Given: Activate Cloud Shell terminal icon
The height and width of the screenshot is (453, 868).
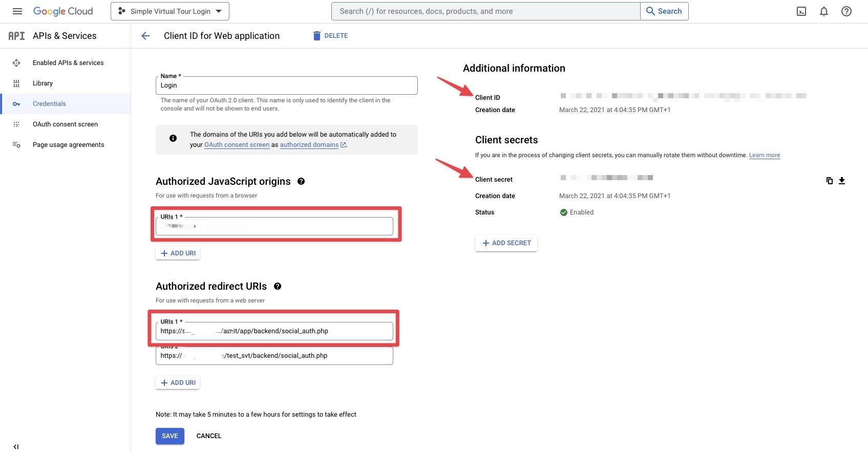Looking at the screenshot, I should coord(801,11).
